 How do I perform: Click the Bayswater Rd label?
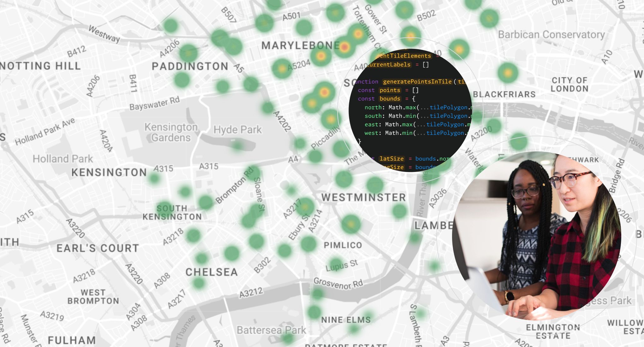click(154, 103)
